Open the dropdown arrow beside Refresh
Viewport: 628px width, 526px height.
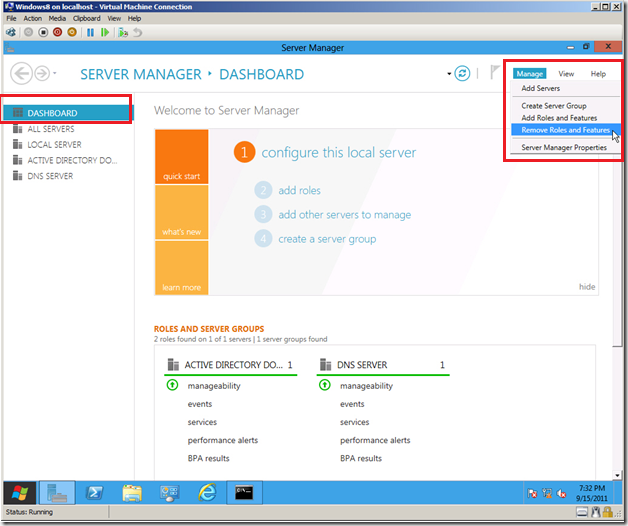(x=449, y=74)
